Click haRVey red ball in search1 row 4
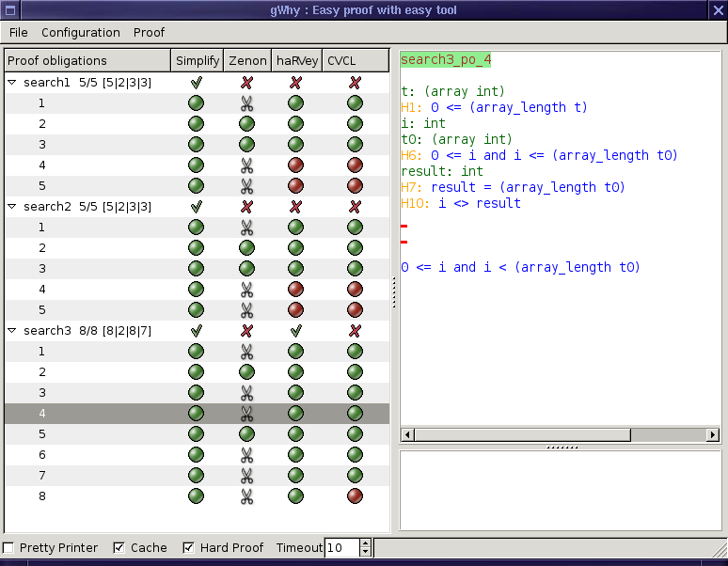 coord(295,165)
